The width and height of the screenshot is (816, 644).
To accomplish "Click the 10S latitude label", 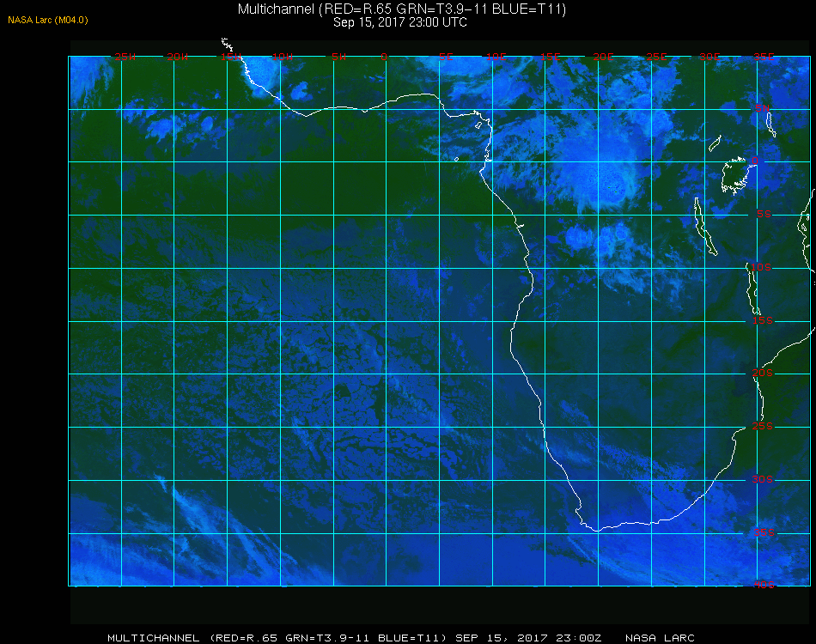I will tap(760, 267).
